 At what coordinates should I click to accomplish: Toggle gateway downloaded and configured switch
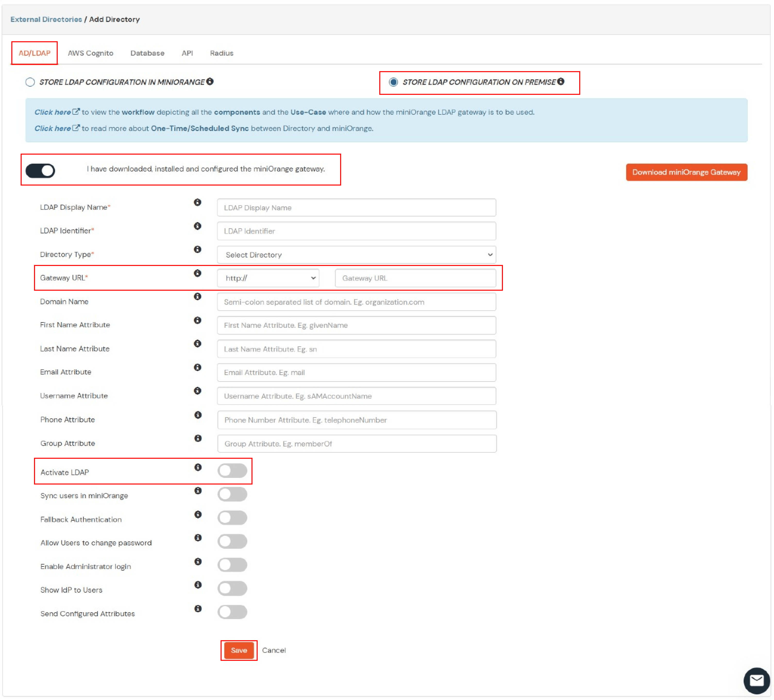coord(40,171)
